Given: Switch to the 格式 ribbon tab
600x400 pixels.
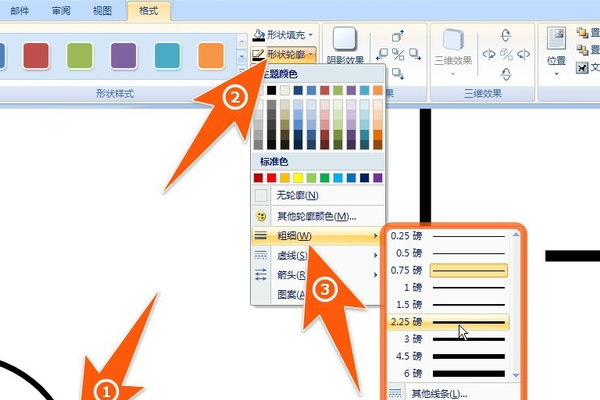Looking at the screenshot, I should [x=148, y=11].
